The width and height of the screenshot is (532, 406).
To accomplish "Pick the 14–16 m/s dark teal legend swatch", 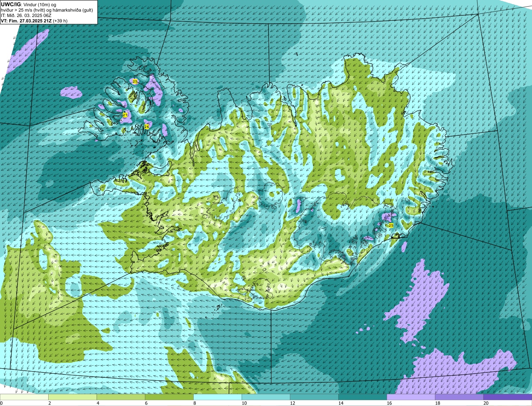I will point(362,397).
